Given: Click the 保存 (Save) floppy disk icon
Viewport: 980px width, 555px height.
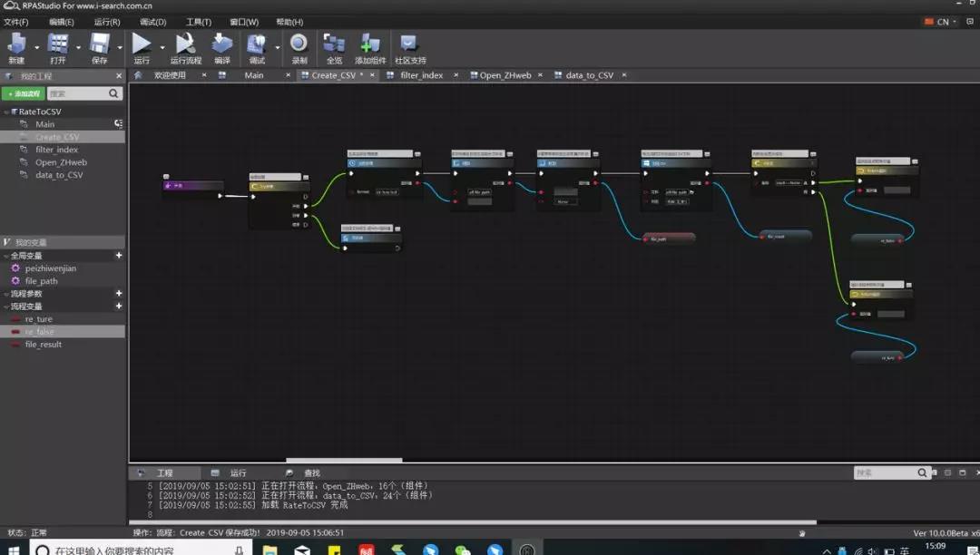Looking at the screenshot, I should point(99,44).
